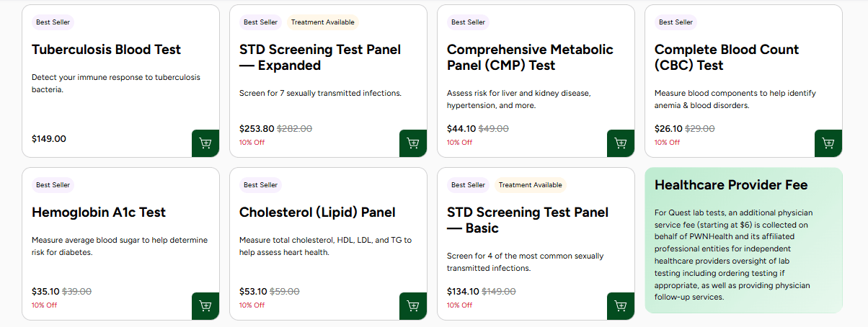Image resolution: width=868 pixels, height=327 pixels.
Task: Open the Cholesterol (Lipid) Panel title
Action: [317, 212]
